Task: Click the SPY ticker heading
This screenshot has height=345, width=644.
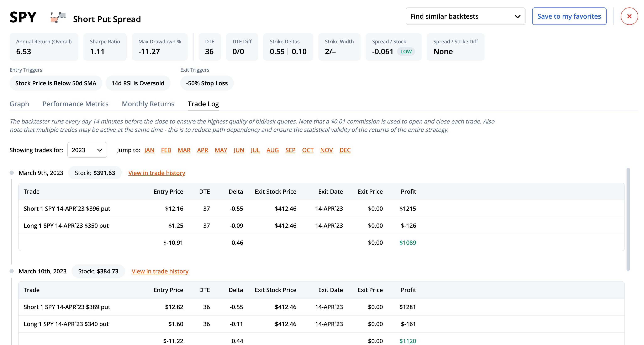Action: (x=23, y=17)
